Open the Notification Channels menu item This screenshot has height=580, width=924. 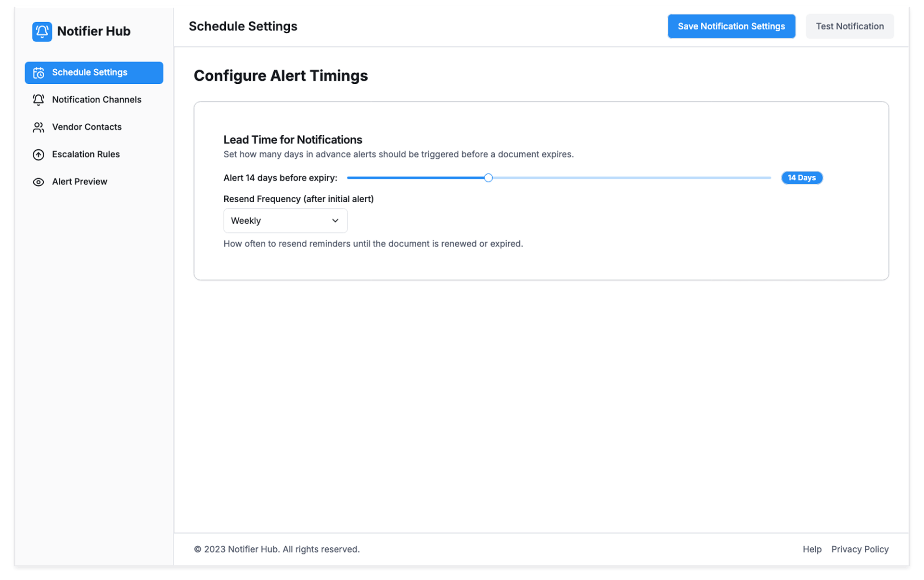(x=96, y=100)
